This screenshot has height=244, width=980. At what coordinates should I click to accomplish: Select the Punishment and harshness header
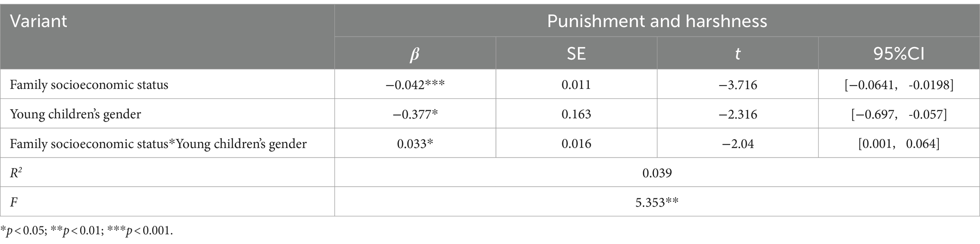tap(657, 21)
